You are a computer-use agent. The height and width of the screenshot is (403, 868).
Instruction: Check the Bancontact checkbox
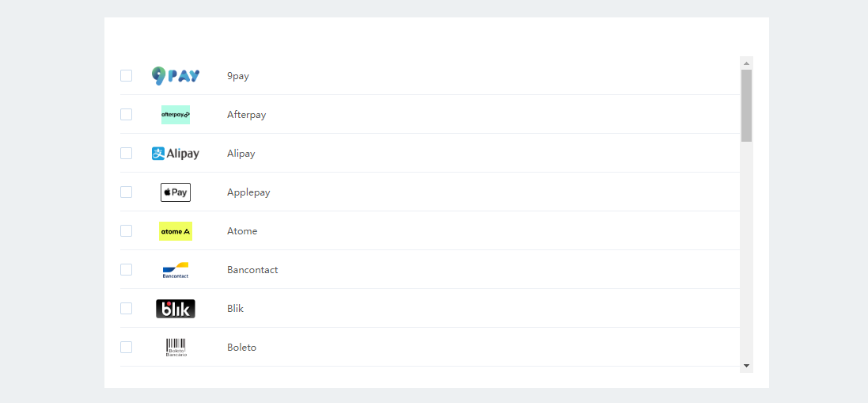(127, 270)
